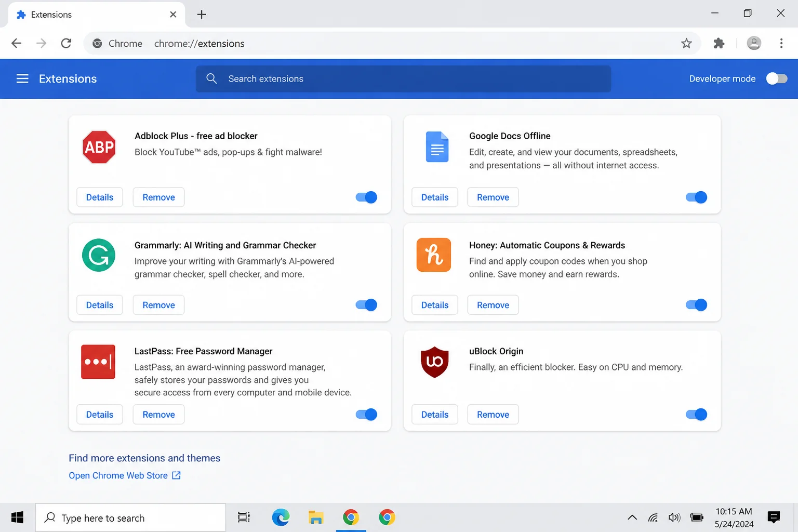Remove the LastPass extension
Image resolution: width=798 pixels, height=532 pixels.
(158, 415)
